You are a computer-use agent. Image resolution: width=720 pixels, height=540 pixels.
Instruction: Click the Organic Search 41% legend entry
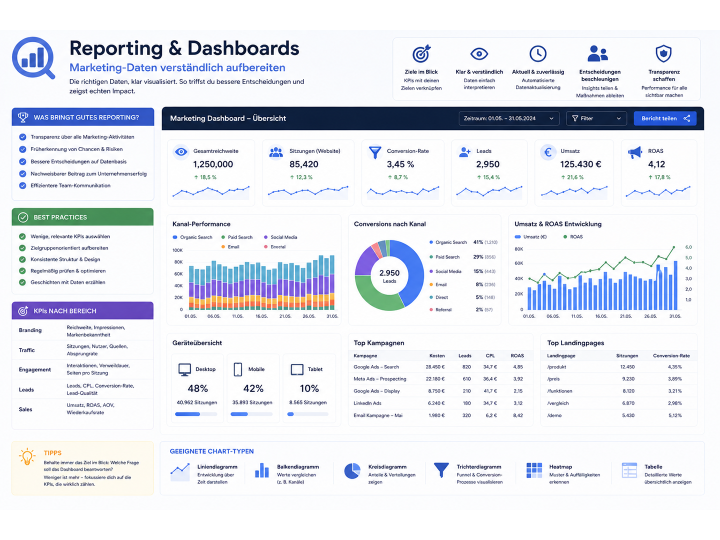point(463,242)
